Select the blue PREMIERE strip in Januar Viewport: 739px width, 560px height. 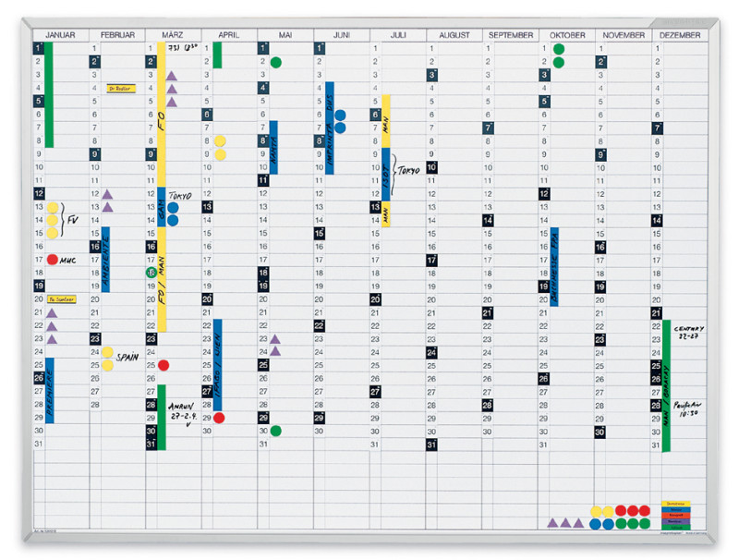pyautogui.click(x=50, y=391)
